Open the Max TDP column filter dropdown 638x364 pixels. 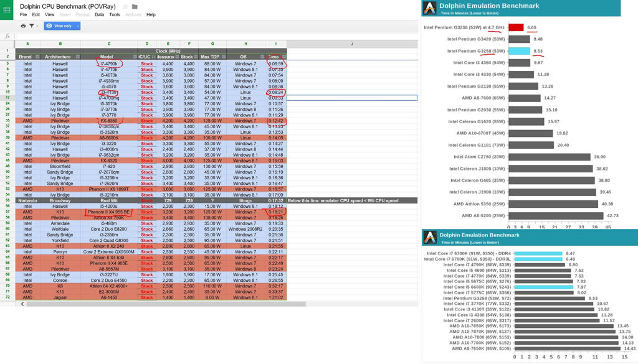[x=224, y=57]
